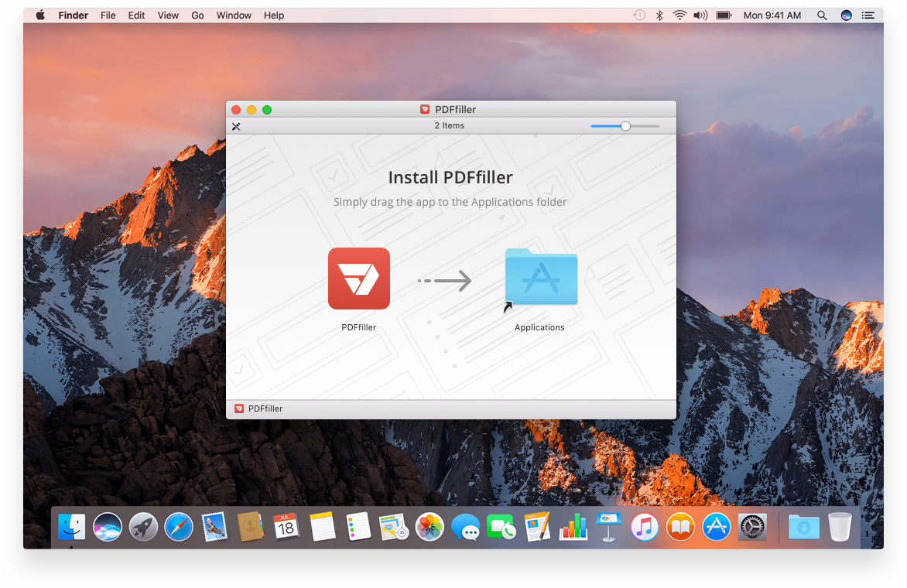Viewport: 907px width, 588px height.
Task: Open iBooks from the Dock
Action: pos(680,527)
